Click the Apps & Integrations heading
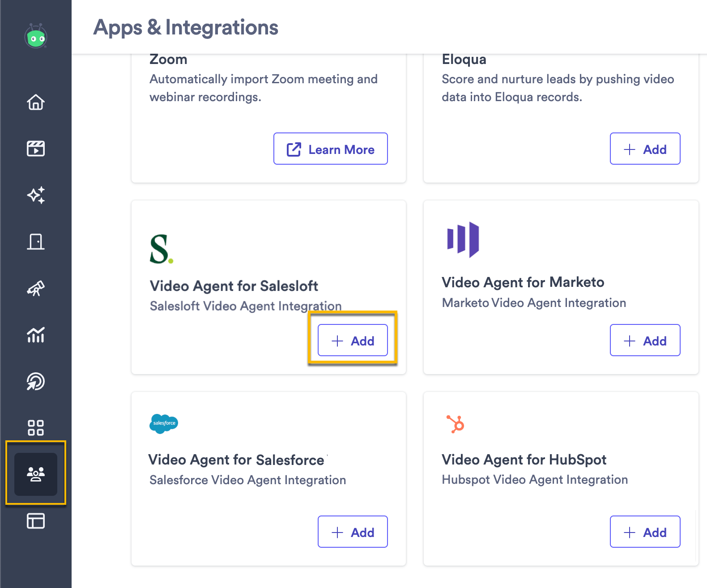Image resolution: width=707 pixels, height=588 pixels. coord(186,27)
